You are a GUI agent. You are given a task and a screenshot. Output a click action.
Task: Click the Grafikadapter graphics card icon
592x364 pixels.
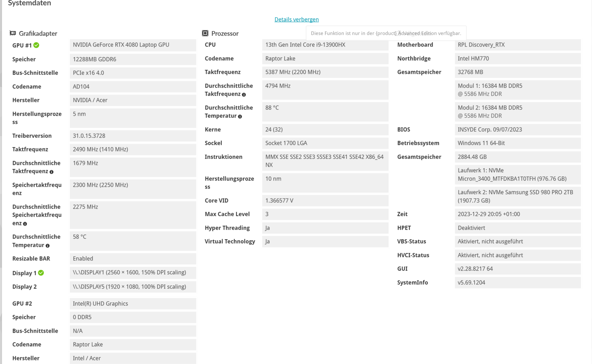pyautogui.click(x=12, y=33)
